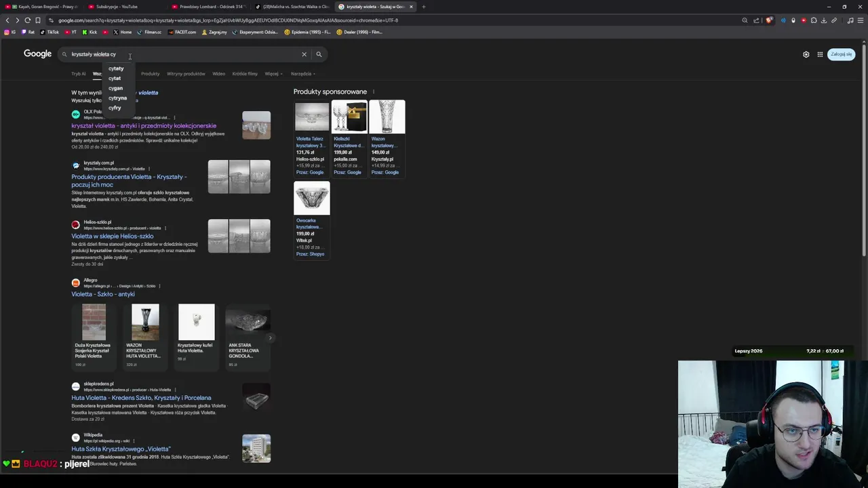Open Google quick settings gear icon

[806, 54]
